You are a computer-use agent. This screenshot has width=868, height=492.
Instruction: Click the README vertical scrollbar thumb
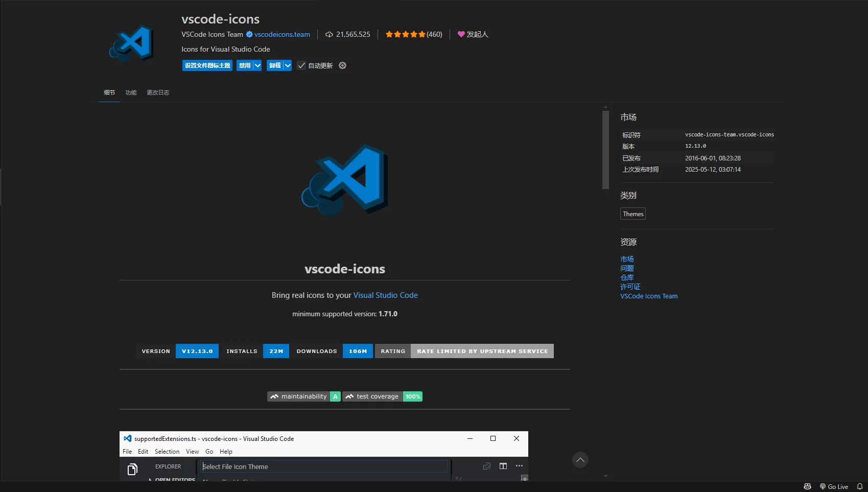pyautogui.click(x=605, y=150)
